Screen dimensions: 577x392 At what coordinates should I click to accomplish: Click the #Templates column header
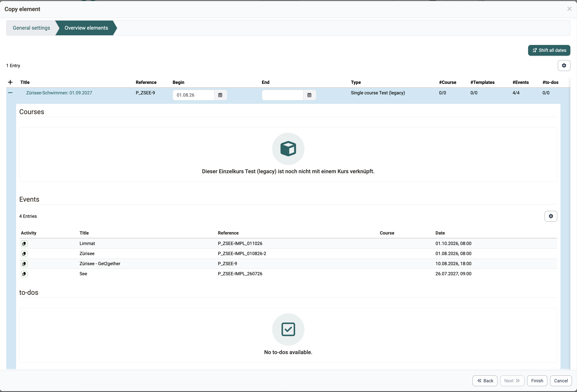coord(482,82)
